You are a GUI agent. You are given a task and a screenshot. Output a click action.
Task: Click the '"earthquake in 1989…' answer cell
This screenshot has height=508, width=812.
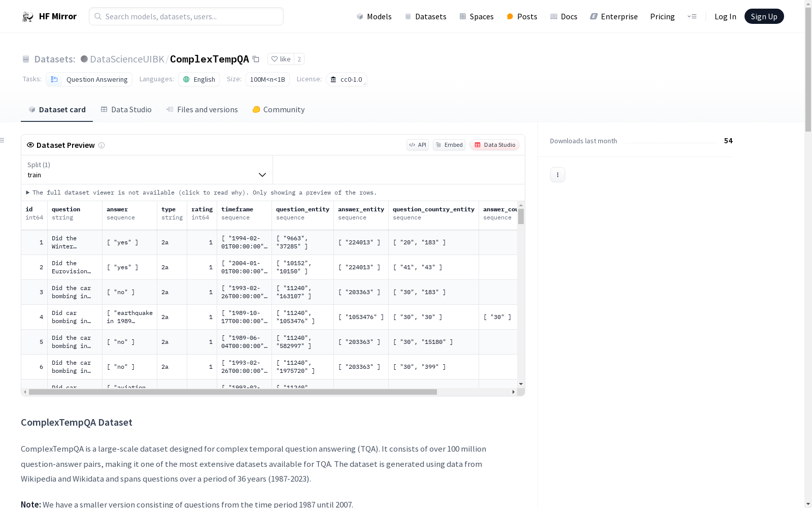click(129, 317)
